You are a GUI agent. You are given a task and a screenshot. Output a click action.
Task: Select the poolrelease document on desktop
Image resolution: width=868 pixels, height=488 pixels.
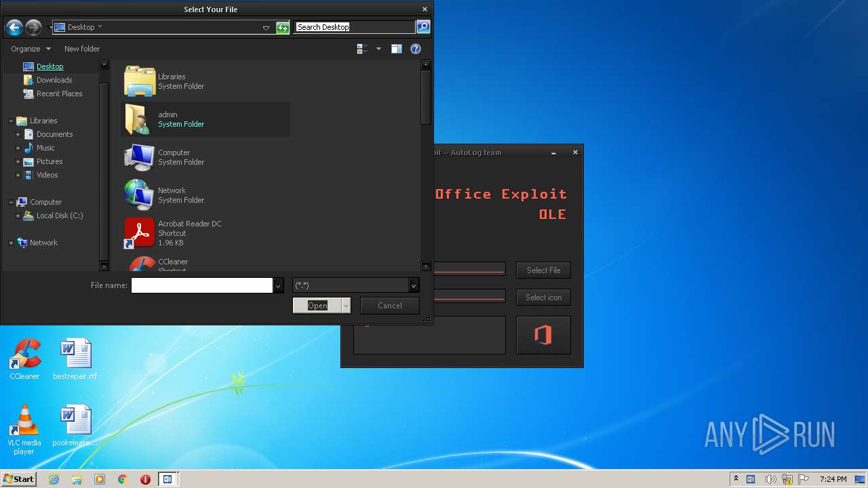[75, 426]
